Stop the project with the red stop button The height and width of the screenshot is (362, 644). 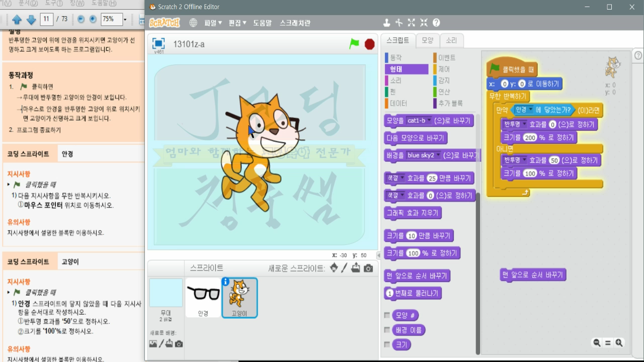click(370, 44)
